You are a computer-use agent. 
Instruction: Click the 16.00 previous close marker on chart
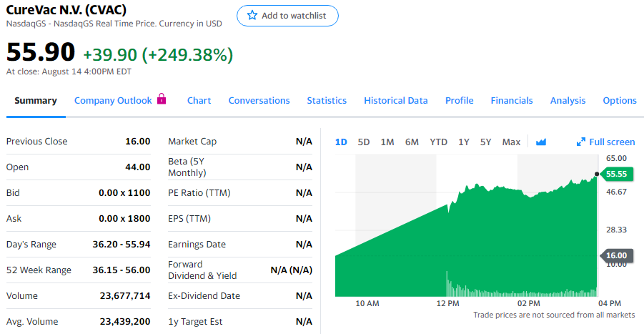(617, 255)
